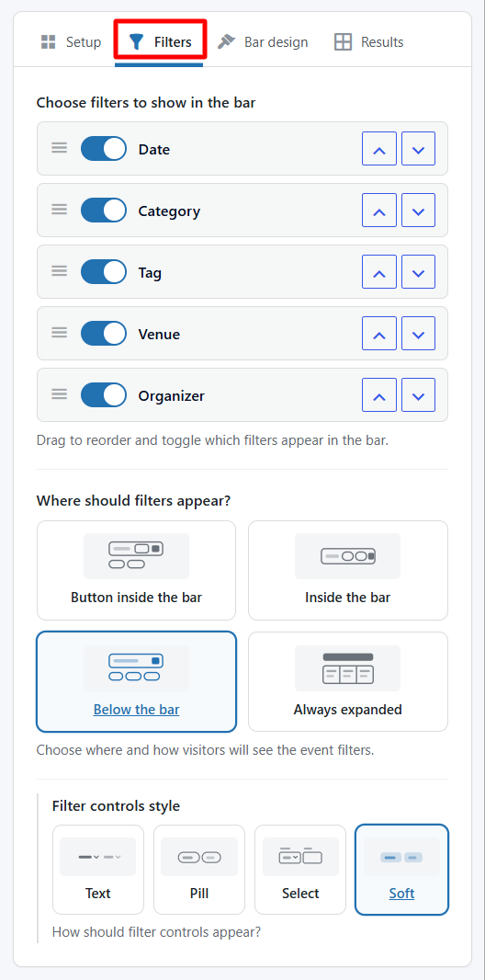Click the Date row drag handle
Image resolution: width=485 pixels, height=980 pixels.
pyautogui.click(x=60, y=149)
